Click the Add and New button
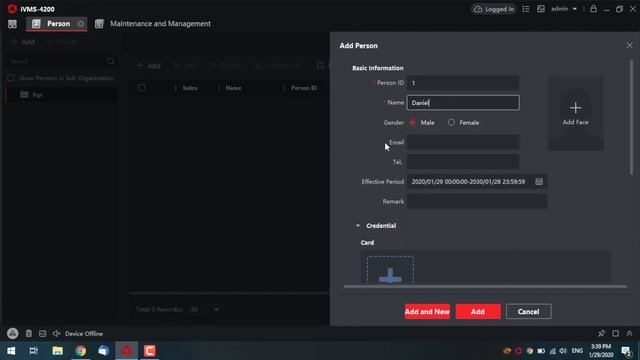This screenshot has width=640, height=360. coord(427,311)
